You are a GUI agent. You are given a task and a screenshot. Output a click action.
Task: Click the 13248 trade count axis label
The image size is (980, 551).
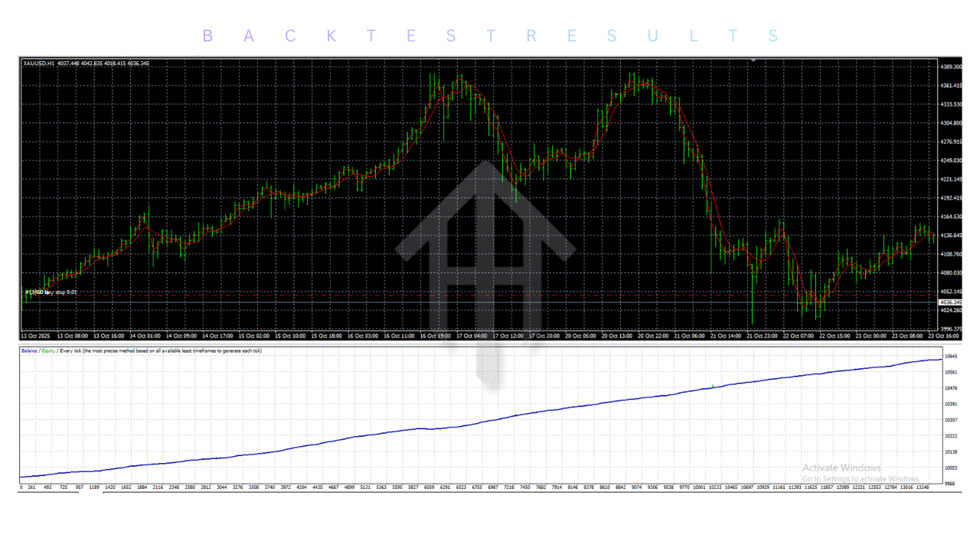pos(922,487)
